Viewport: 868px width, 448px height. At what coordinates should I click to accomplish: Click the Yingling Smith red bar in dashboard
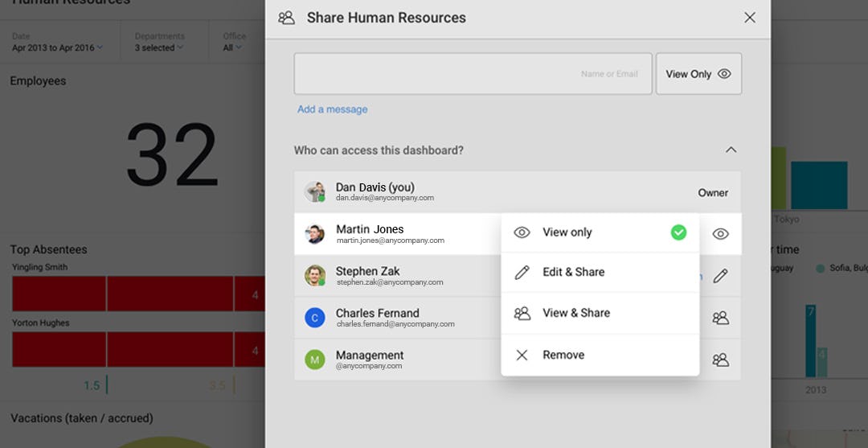point(138,294)
